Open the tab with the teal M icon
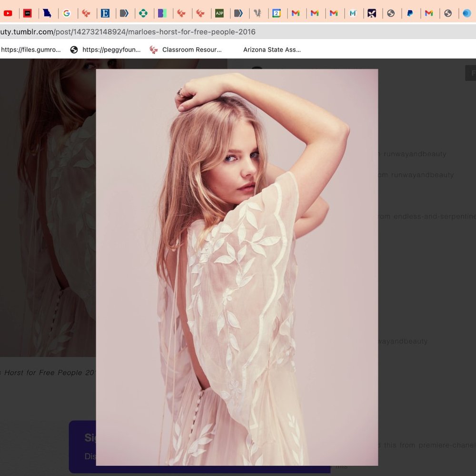This screenshot has width=476, height=476. 353,13
